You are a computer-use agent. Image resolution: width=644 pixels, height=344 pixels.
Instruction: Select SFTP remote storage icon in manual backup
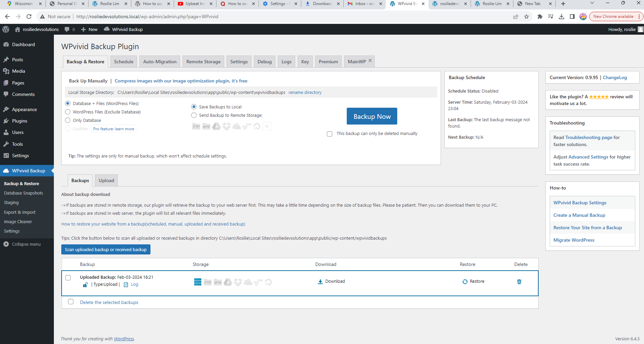pyautogui.click(x=206, y=127)
